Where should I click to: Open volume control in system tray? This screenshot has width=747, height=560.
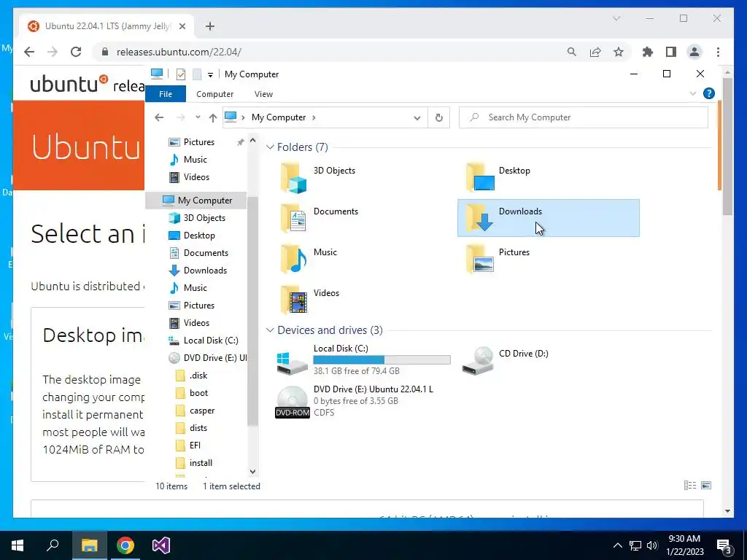(651, 545)
